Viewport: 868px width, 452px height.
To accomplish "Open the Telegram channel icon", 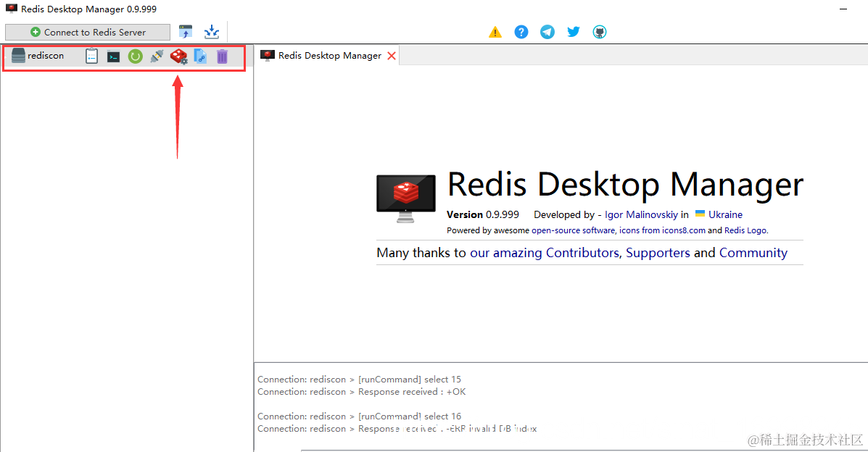I will 547,32.
